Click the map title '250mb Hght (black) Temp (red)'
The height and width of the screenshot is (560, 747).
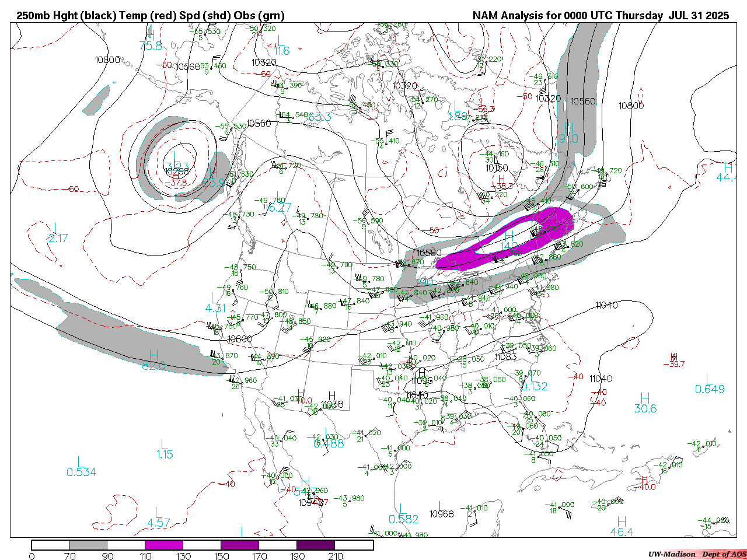[96, 16]
